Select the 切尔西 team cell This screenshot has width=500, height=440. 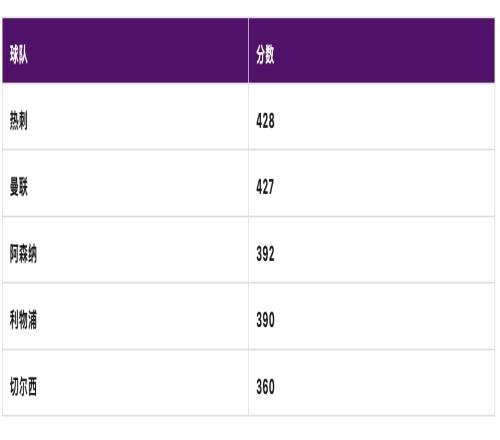point(125,383)
